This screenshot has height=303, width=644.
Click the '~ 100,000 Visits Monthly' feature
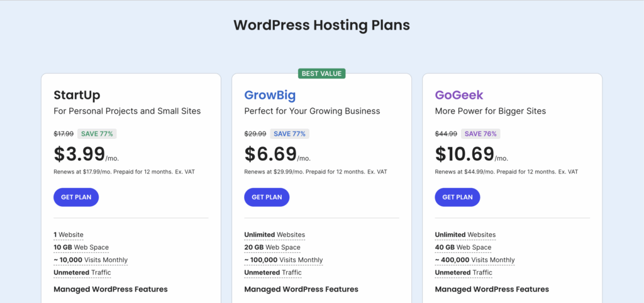tap(283, 260)
